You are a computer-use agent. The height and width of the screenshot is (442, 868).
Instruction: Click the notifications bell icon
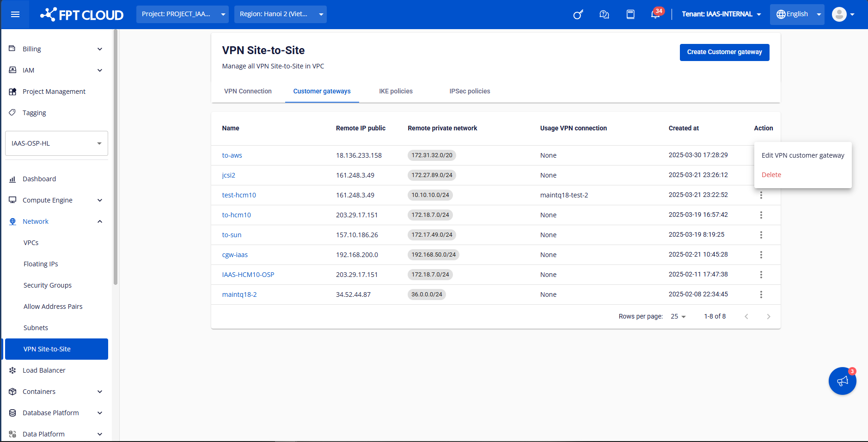[655, 14]
